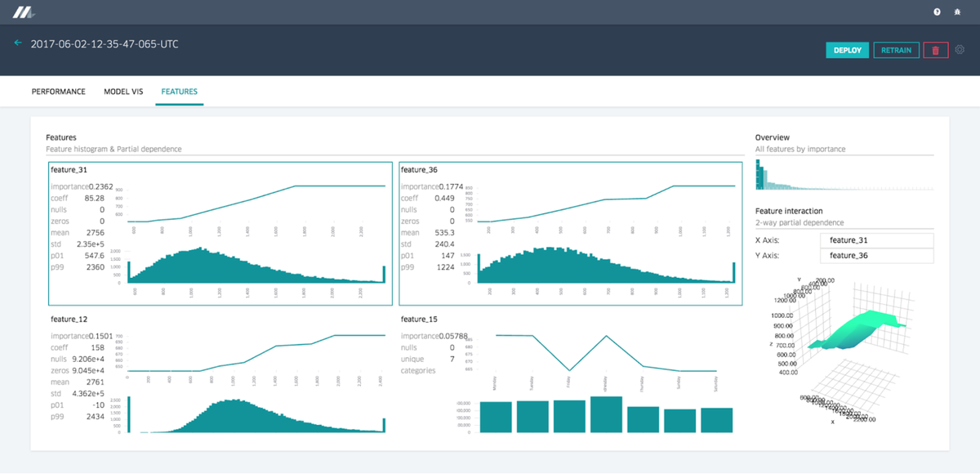Viewport: 980px width, 474px height.
Task: Click the user account icon
Action: [959, 12]
